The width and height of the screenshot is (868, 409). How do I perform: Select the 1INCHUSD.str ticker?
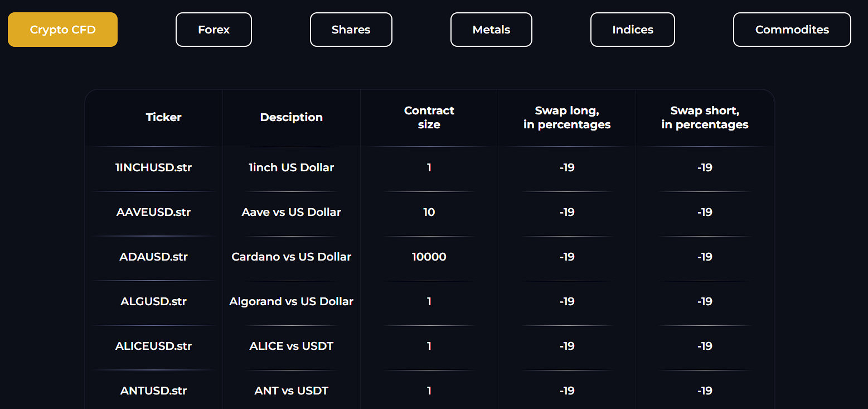point(154,167)
